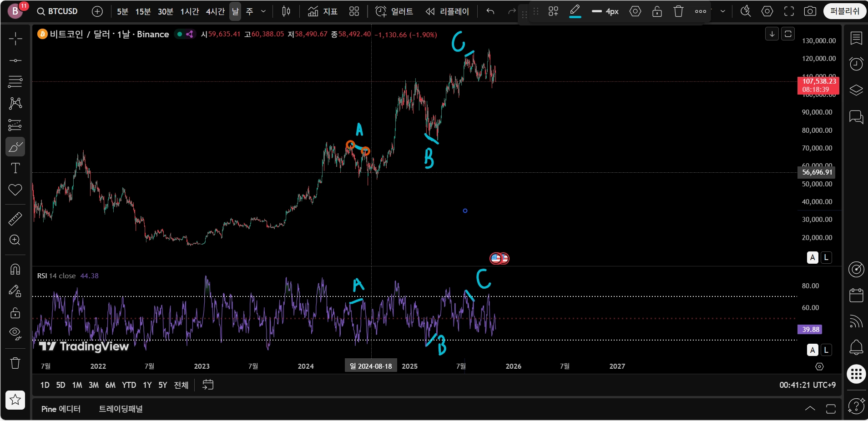The image size is (868, 421).
Task: Open drawing settings in floating toolbar
Action: coord(635,11)
